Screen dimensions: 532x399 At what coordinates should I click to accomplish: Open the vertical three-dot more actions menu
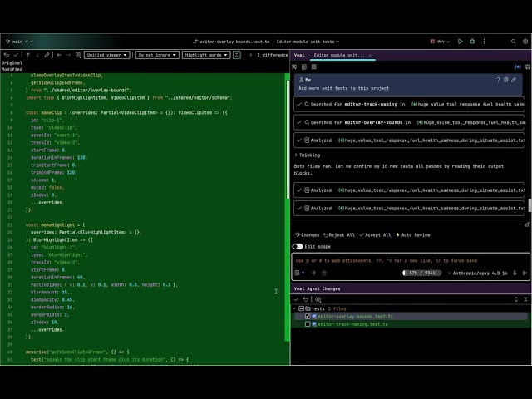(484, 42)
